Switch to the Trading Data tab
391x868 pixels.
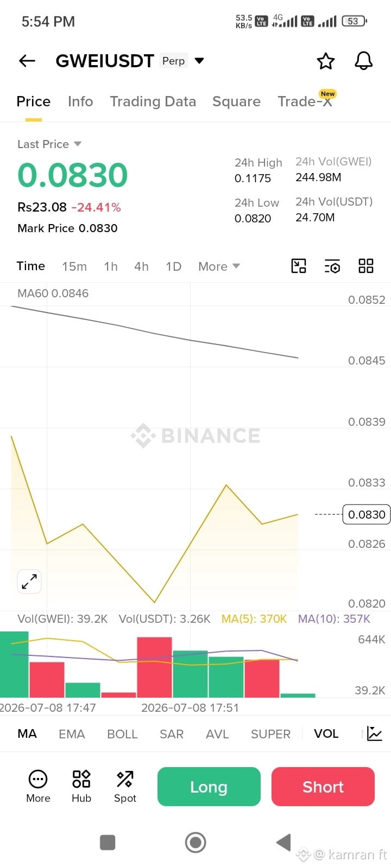(153, 101)
